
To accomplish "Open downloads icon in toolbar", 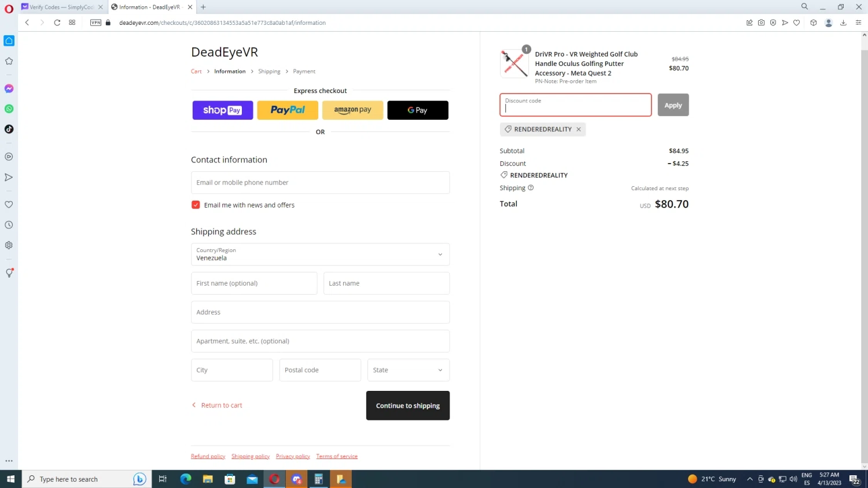I will point(843,23).
